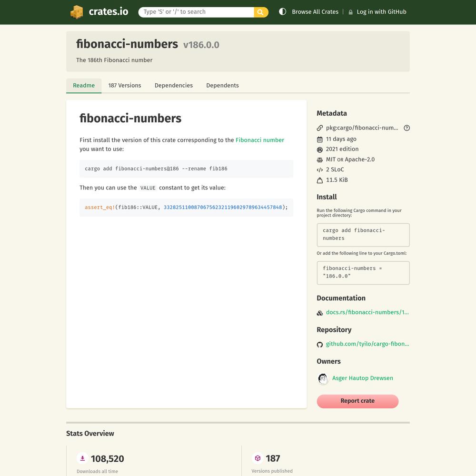Click Asger Hautop Drewsen's avatar
This screenshot has width=476, height=476.
pyautogui.click(x=323, y=378)
